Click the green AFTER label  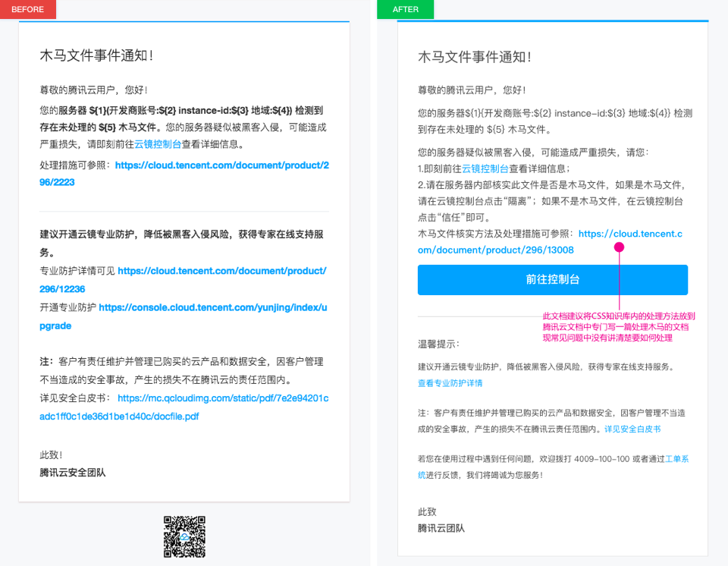tap(405, 9)
